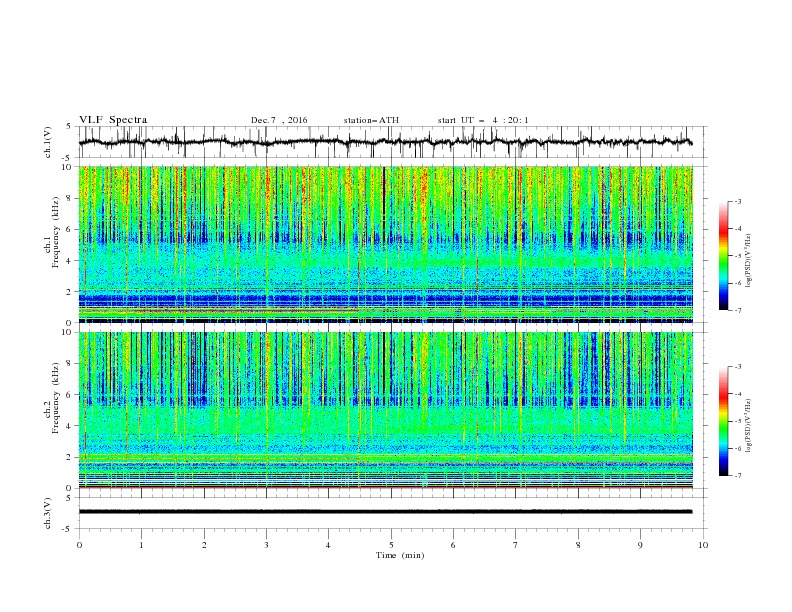This screenshot has height=612, width=792.
Task: Click the ch.2 colorbar "log(PSD)(V²/Hz)" label
Action: coord(749,425)
